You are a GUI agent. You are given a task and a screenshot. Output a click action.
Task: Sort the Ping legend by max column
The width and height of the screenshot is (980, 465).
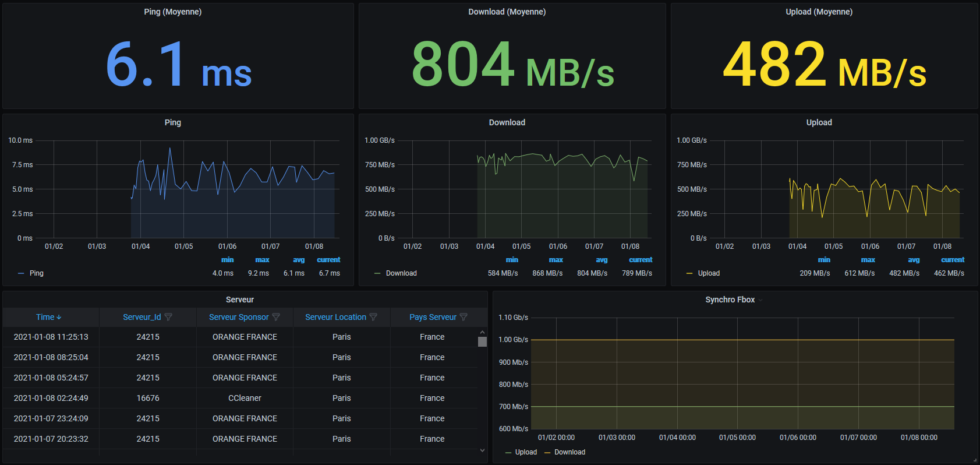click(262, 260)
